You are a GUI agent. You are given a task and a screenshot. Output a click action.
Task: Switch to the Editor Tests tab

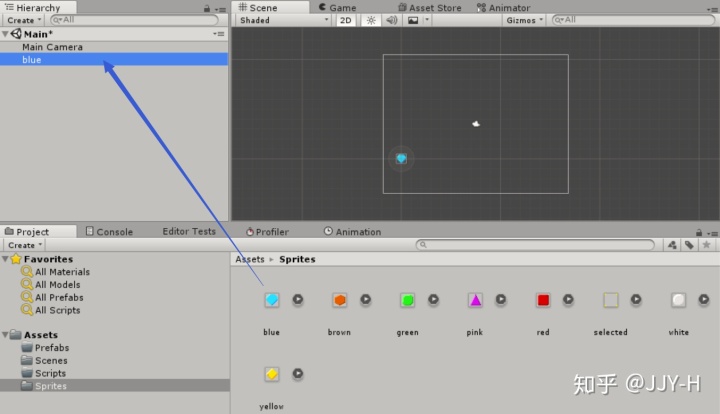[x=189, y=232]
